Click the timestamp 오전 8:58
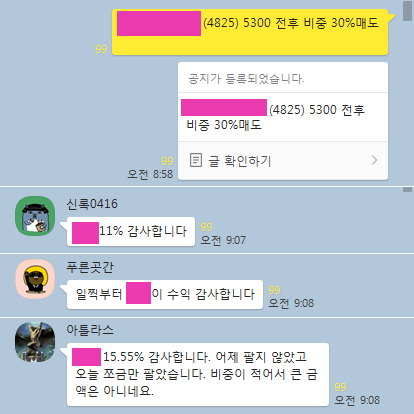Viewport: 414px width, 414px height. (x=150, y=174)
